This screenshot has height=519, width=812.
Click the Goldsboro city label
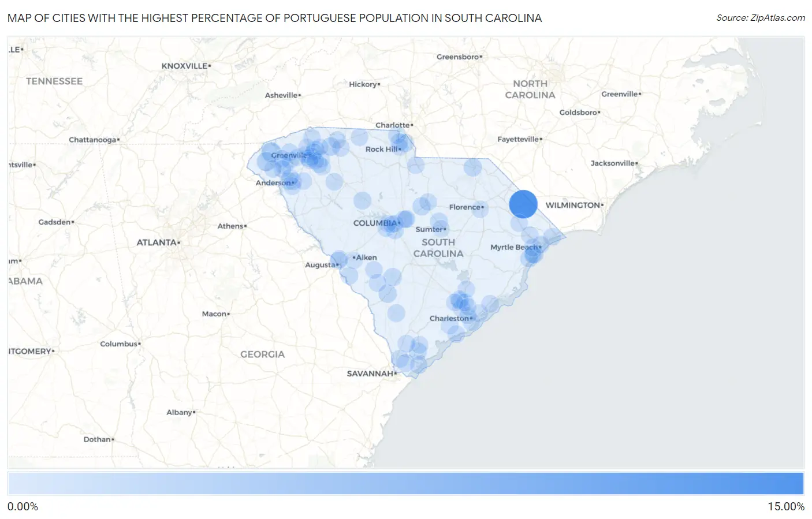tap(579, 112)
